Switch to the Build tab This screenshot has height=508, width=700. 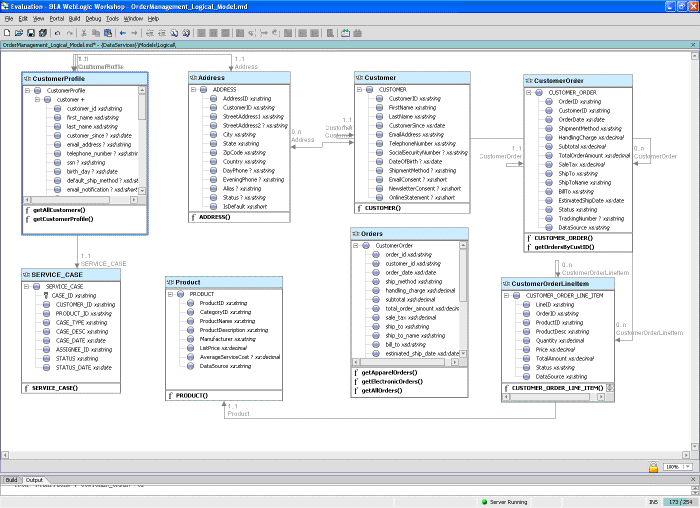click(x=11, y=480)
